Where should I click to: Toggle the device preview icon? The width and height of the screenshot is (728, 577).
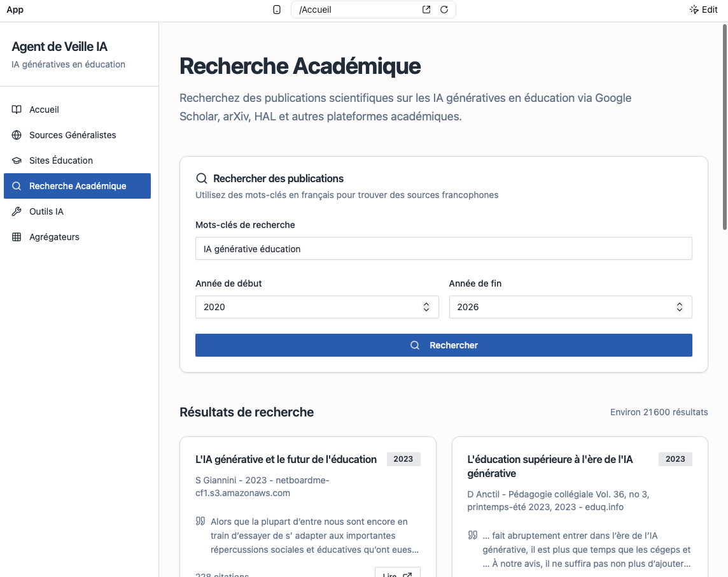[x=277, y=10]
